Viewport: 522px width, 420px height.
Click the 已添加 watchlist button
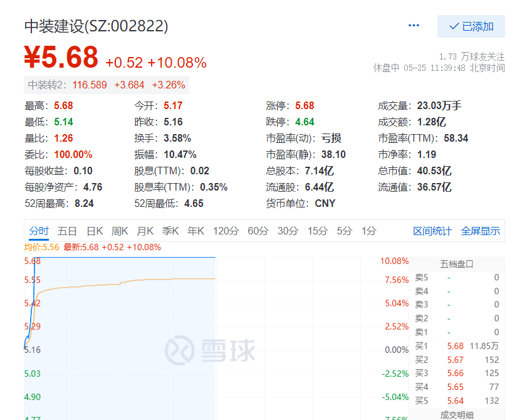471,26
